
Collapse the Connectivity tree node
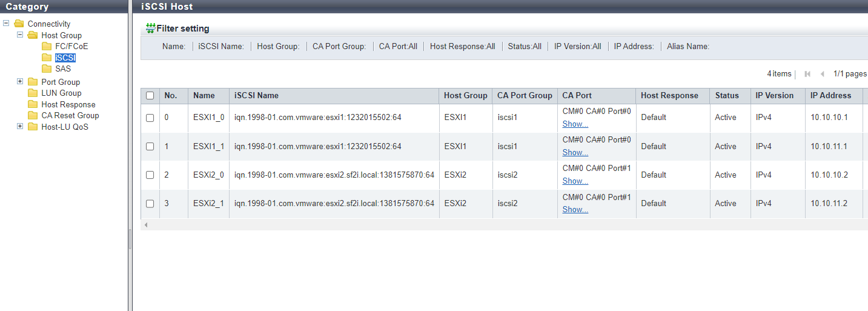pyautogui.click(x=6, y=24)
